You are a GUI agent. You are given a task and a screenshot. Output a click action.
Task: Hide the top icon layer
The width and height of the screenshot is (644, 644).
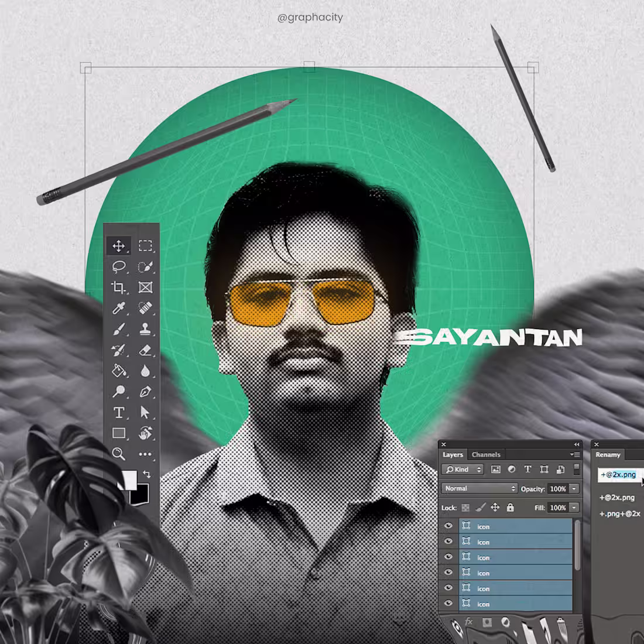447,526
